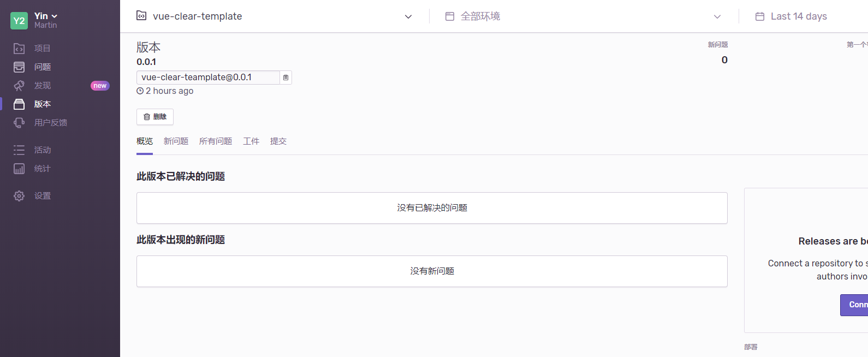Switch to the 新问题 tab
Screen dimensions: 868x357
coord(176,141)
